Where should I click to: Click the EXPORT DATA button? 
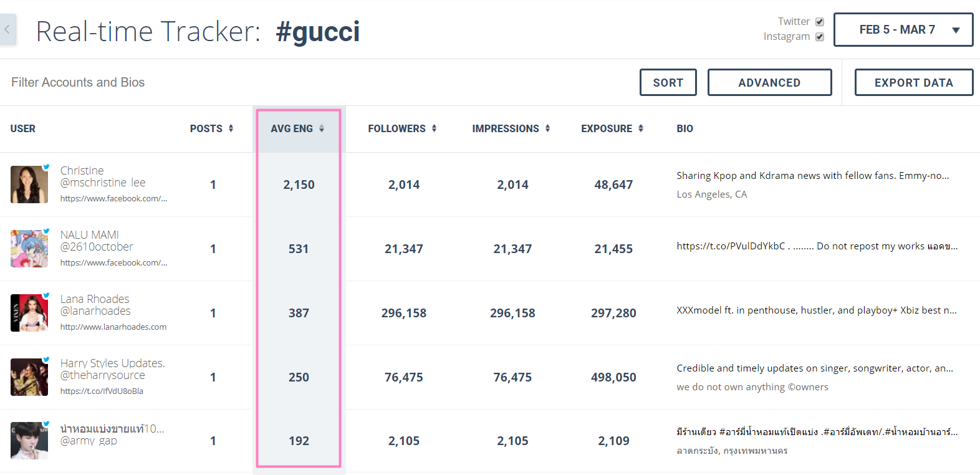click(914, 82)
